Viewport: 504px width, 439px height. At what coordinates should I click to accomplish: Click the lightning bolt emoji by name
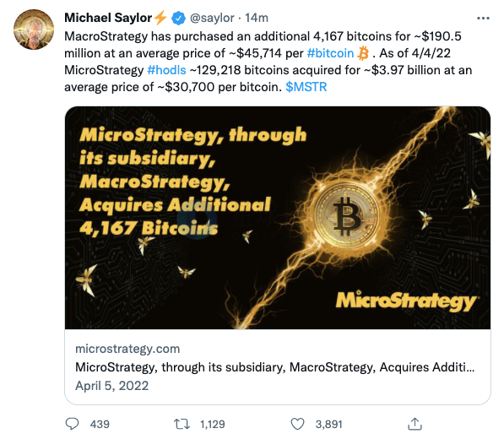click(x=160, y=18)
